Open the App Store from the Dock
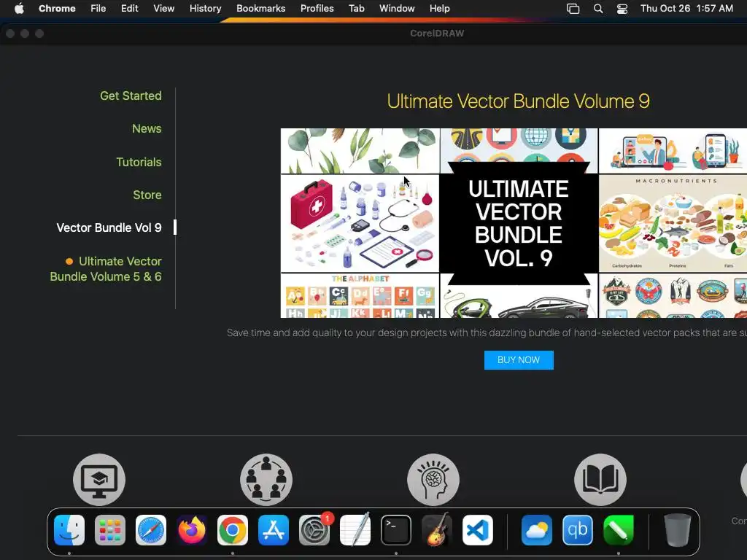 (x=274, y=530)
